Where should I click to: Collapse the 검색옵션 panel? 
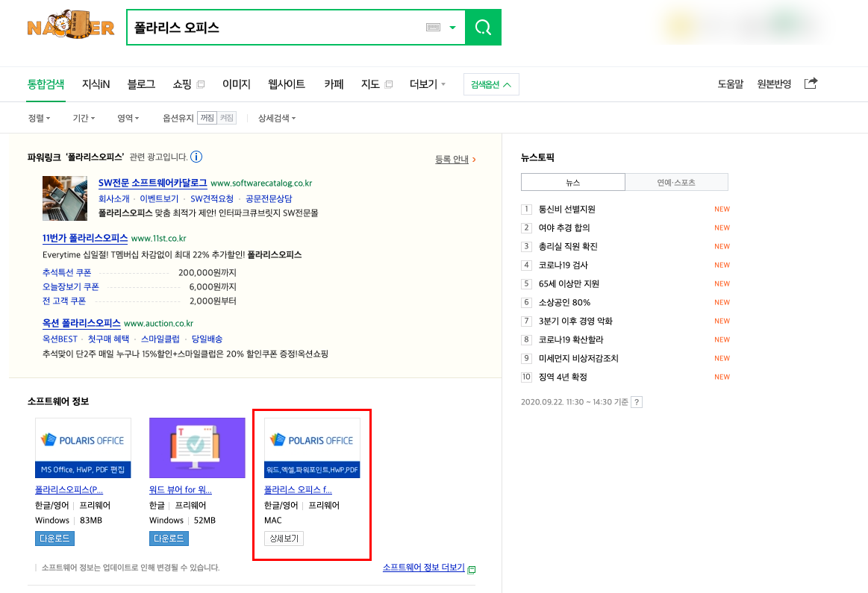[491, 84]
